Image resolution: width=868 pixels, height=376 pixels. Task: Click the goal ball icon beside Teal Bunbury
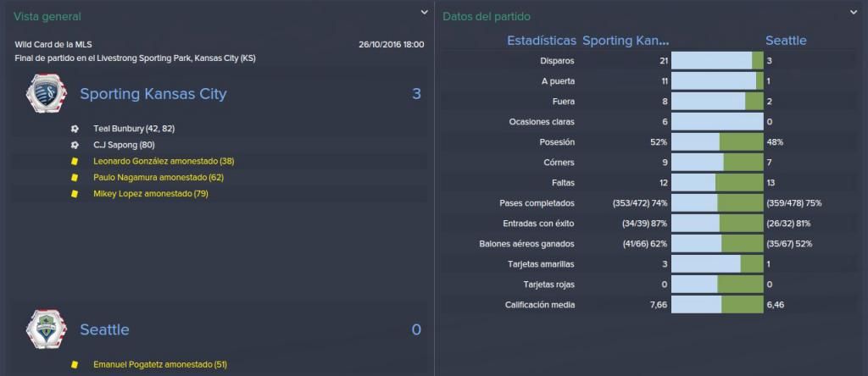point(75,128)
